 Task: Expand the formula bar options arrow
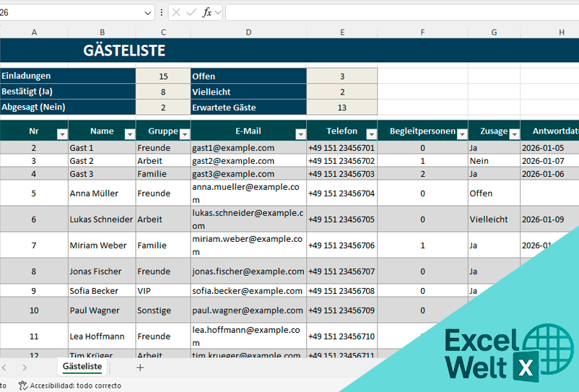click(218, 13)
